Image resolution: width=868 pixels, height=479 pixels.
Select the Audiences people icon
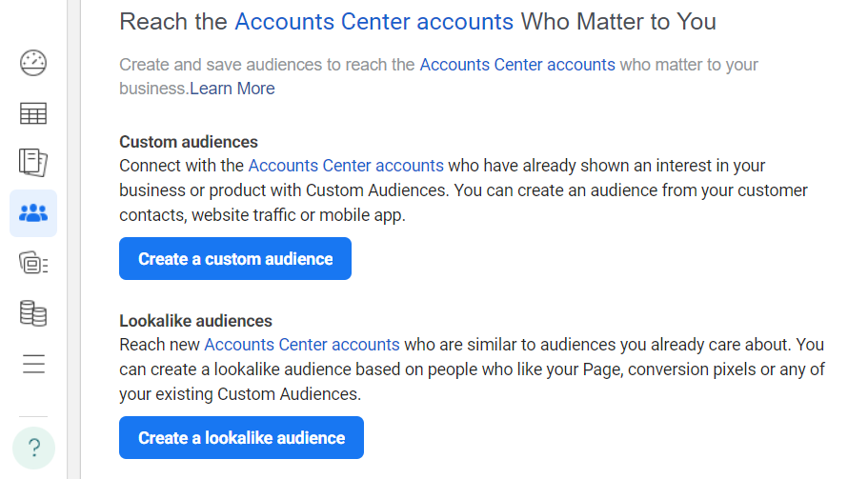(33, 213)
